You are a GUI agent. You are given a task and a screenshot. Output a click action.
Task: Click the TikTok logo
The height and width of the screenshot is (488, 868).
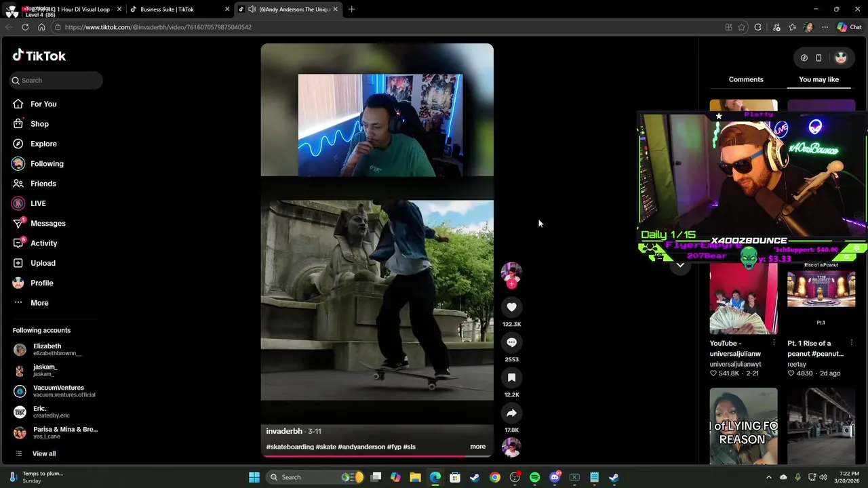pos(39,56)
